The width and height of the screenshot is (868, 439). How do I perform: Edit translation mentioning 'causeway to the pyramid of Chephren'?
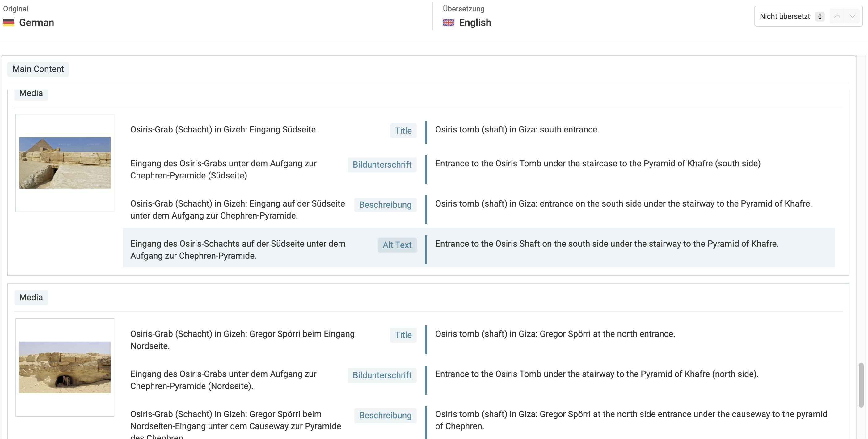coord(631,420)
